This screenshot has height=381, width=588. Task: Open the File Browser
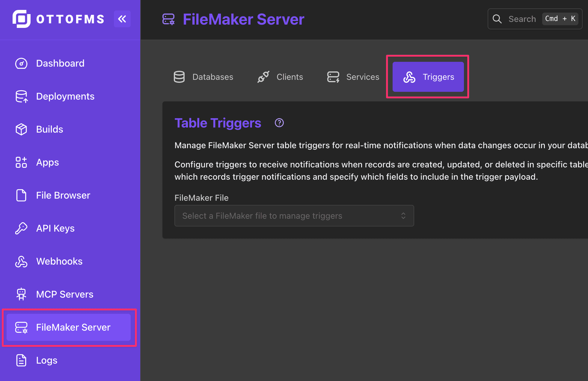tap(63, 195)
